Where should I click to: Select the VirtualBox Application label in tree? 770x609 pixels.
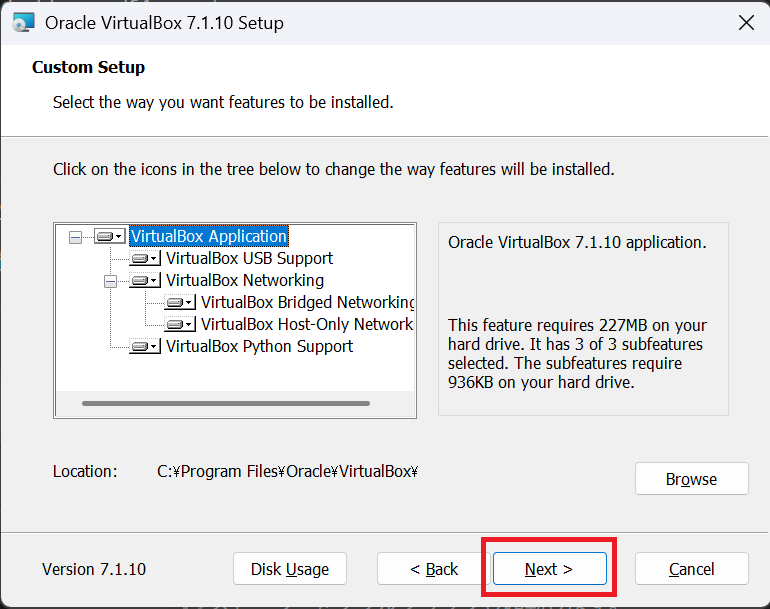pos(209,237)
